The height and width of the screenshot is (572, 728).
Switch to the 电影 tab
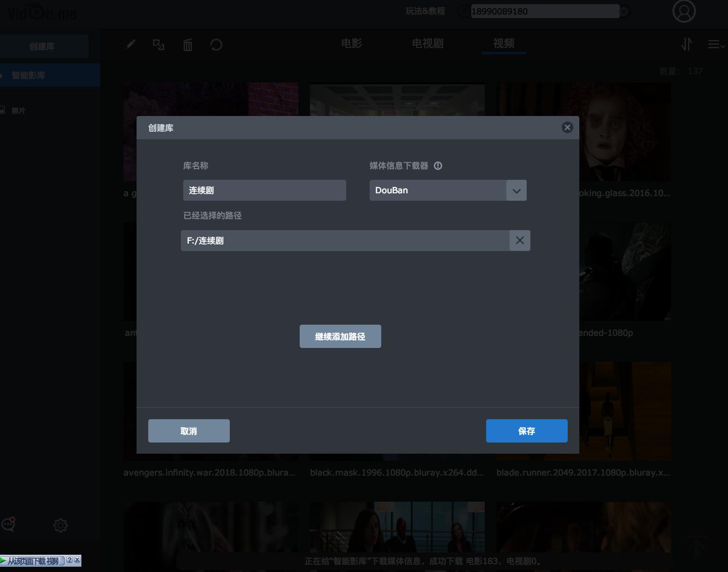click(x=351, y=43)
